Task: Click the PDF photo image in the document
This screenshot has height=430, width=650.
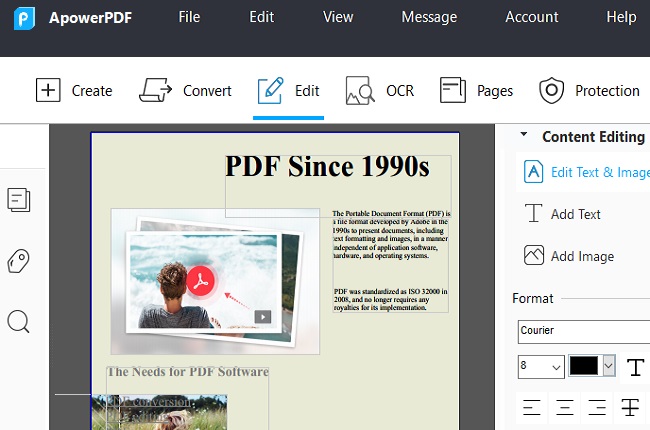Action: coord(215,282)
